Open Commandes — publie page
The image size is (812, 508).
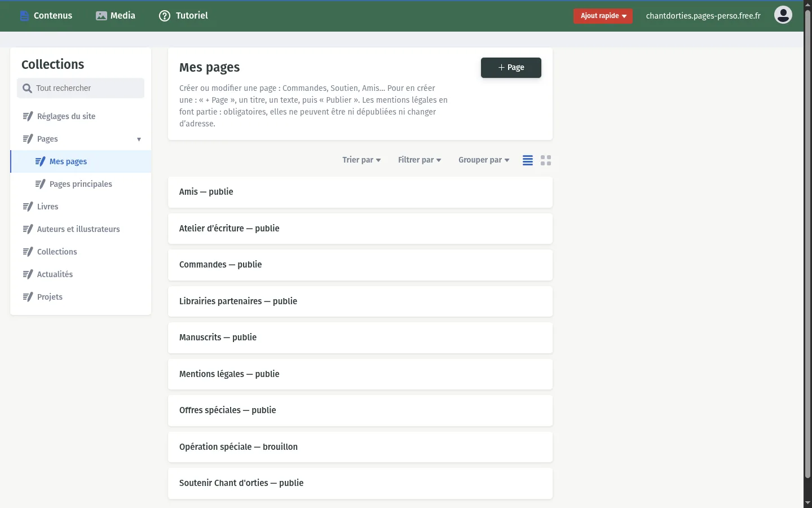point(360,265)
